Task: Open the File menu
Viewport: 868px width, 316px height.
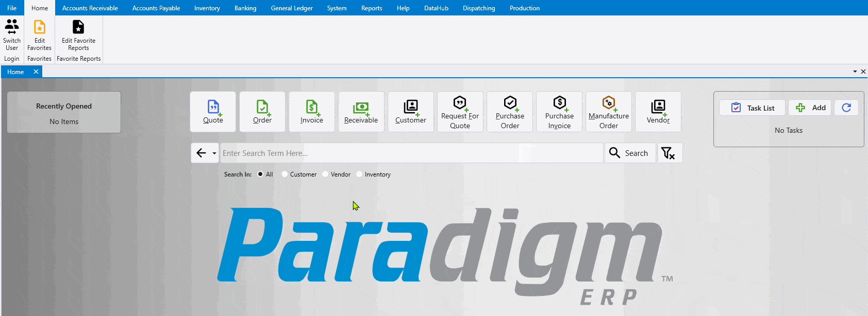Action: (x=12, y=8)
